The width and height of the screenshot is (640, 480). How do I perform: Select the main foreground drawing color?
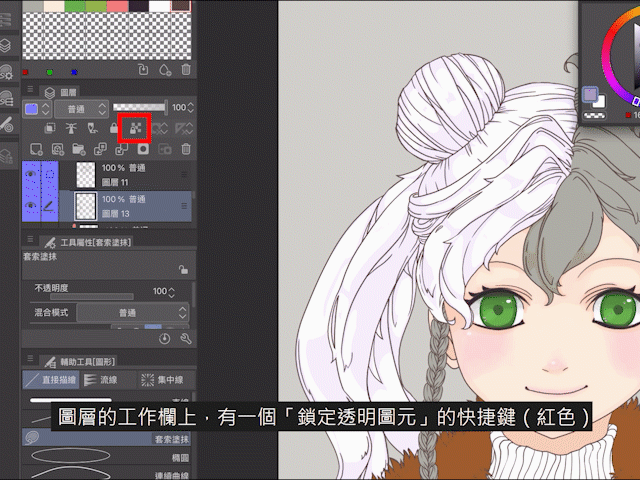coord(590,95)
